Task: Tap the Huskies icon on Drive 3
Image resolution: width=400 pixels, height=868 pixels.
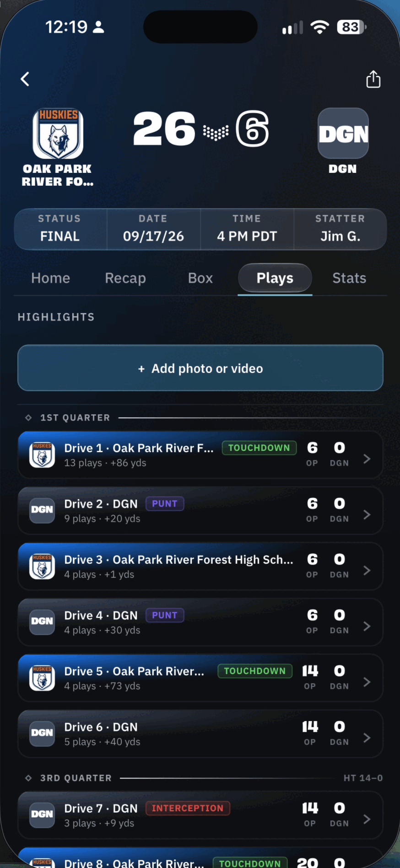Action: point(42,566)
